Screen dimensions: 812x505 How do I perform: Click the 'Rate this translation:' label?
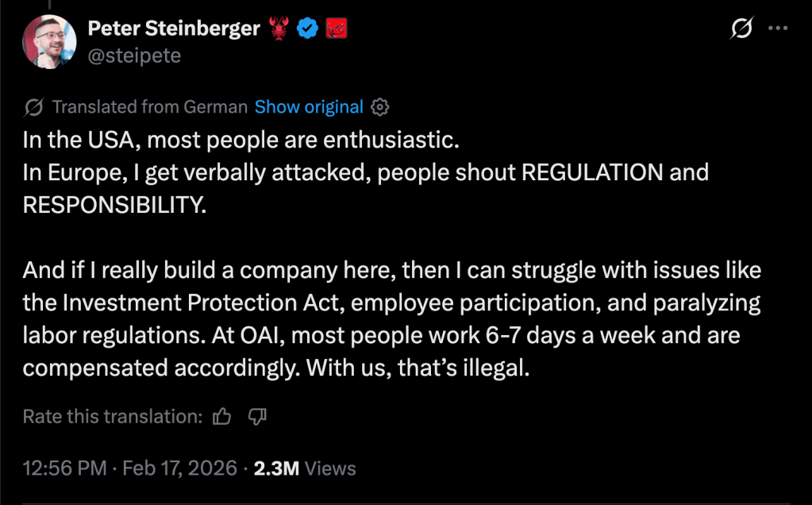[112, 416]
